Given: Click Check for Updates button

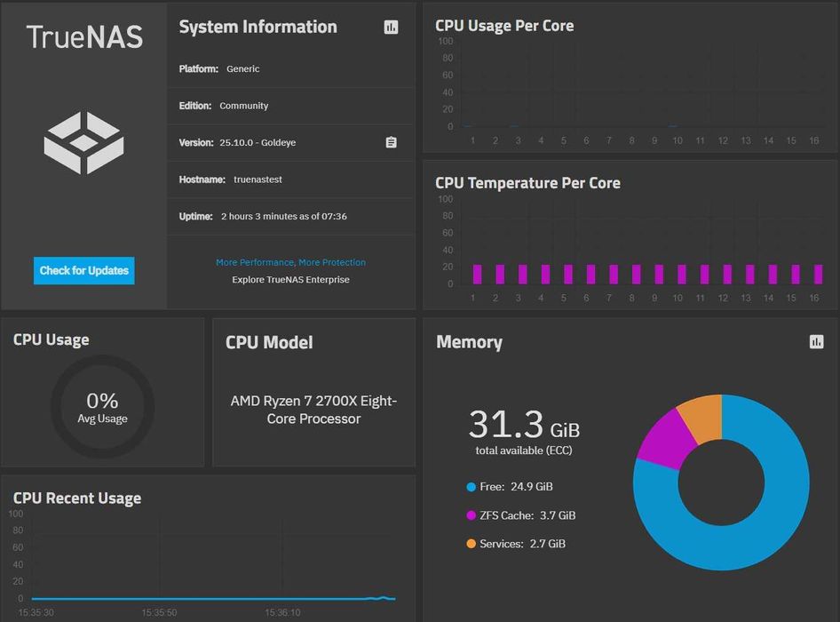Looking at the screenshot, I should [84, 271].
